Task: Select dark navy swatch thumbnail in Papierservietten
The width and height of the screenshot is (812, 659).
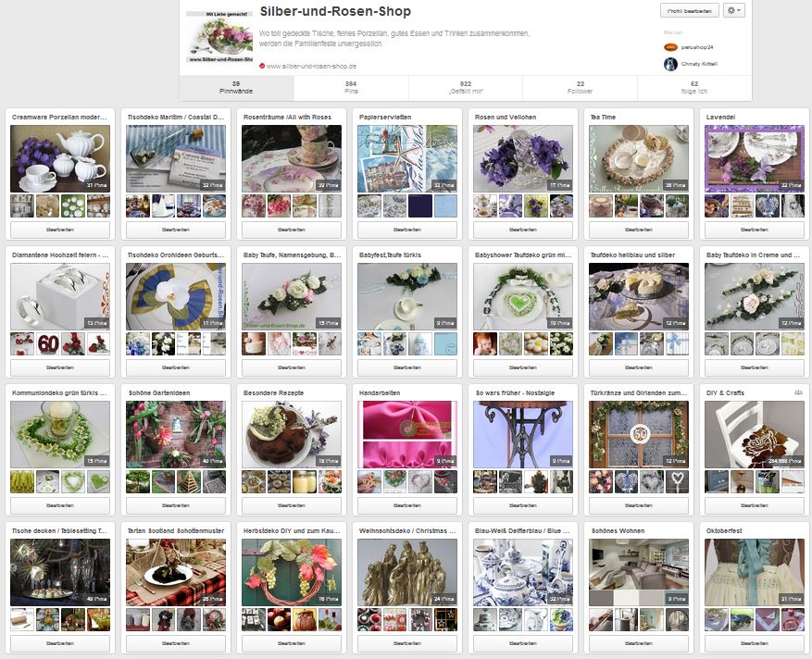Action: 420,205
